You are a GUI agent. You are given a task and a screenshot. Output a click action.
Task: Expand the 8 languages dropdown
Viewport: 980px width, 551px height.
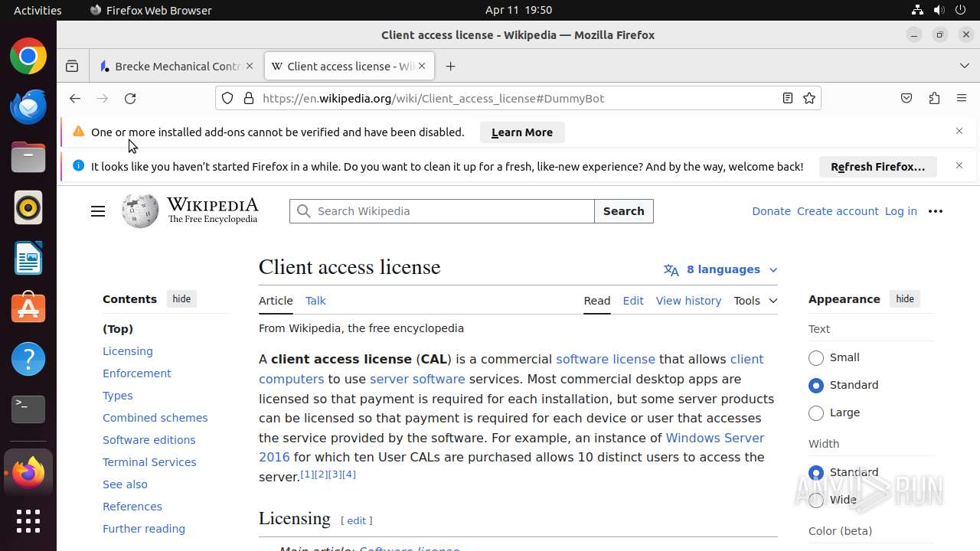tap(720, 269)
